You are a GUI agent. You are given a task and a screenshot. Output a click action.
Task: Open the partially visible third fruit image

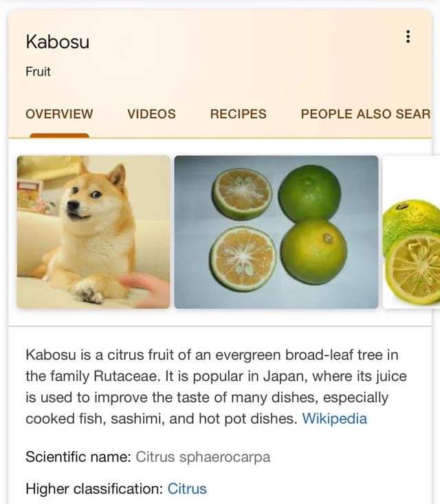click(x=411, y=232)
